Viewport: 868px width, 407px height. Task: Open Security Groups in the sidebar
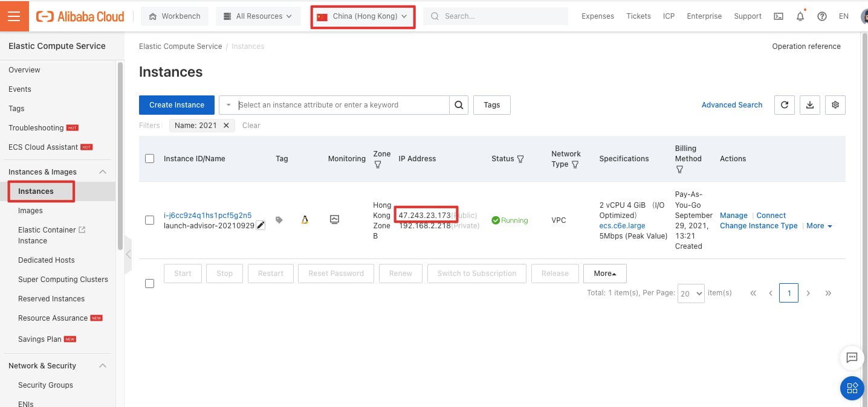(x=45, y=385)
